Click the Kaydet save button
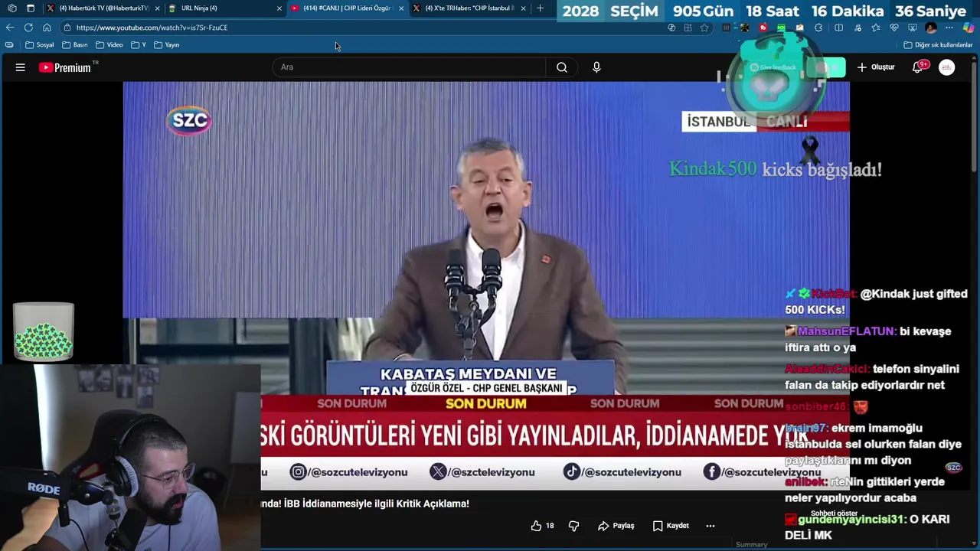Viewport: 980px width, 551px height. 671,526
